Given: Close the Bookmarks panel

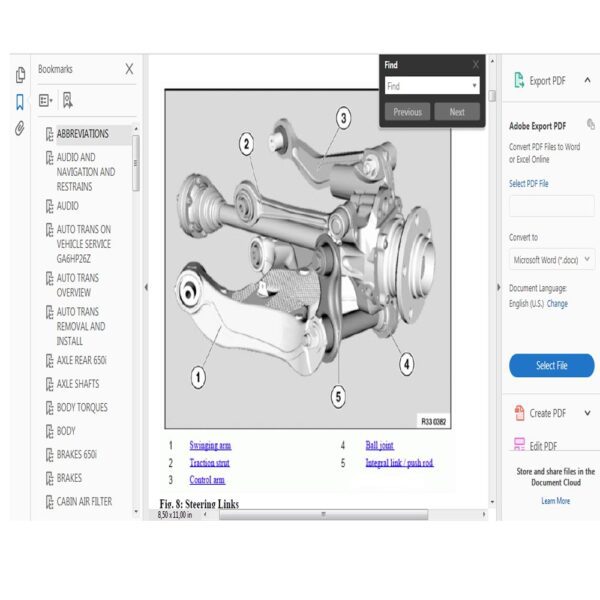Looking at the screenshot, I should click(129, 69).
